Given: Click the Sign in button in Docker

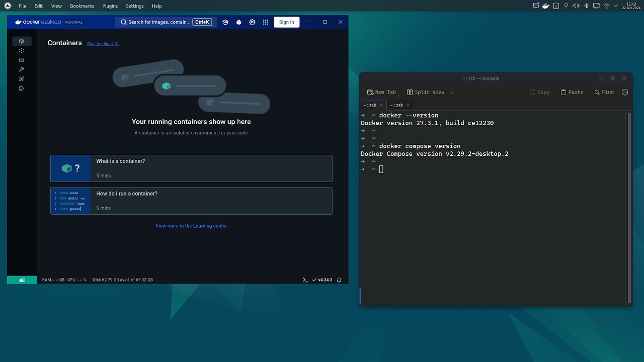Looking at the screenshot, I should (x=286, y=22).
